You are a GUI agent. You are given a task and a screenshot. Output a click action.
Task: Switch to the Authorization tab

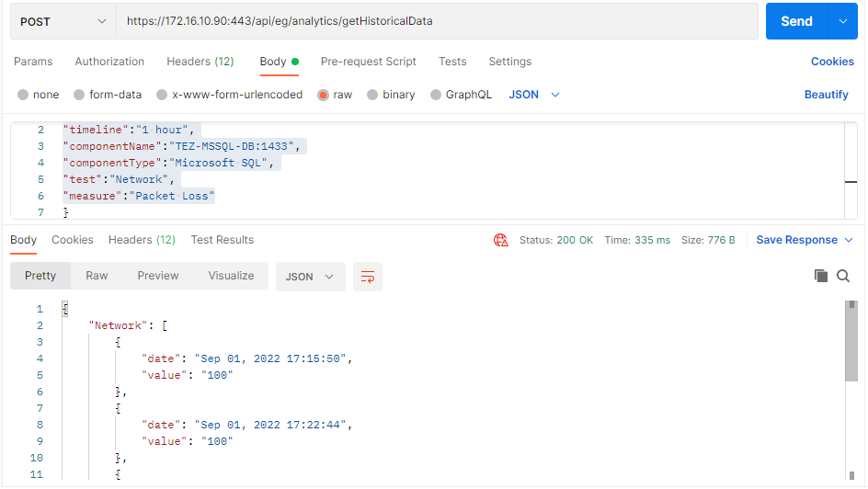click(109, 62)
